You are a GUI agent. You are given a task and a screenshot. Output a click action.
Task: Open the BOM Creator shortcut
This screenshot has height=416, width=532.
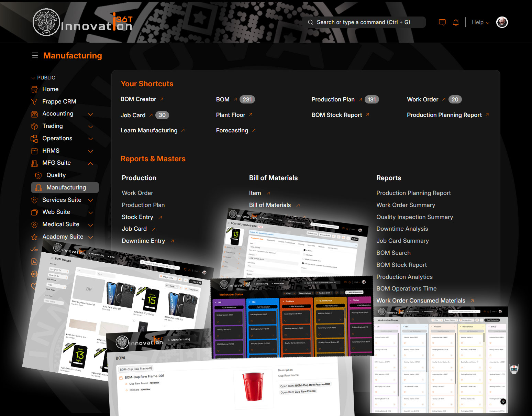[x=138, y=99]
